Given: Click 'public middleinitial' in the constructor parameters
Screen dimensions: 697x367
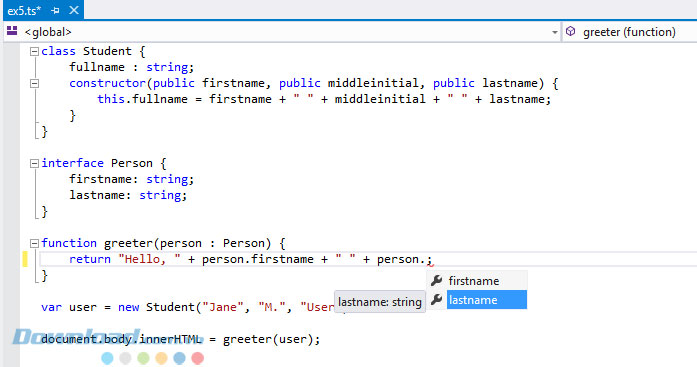Looking at the screenshot, I should [348, 83].
